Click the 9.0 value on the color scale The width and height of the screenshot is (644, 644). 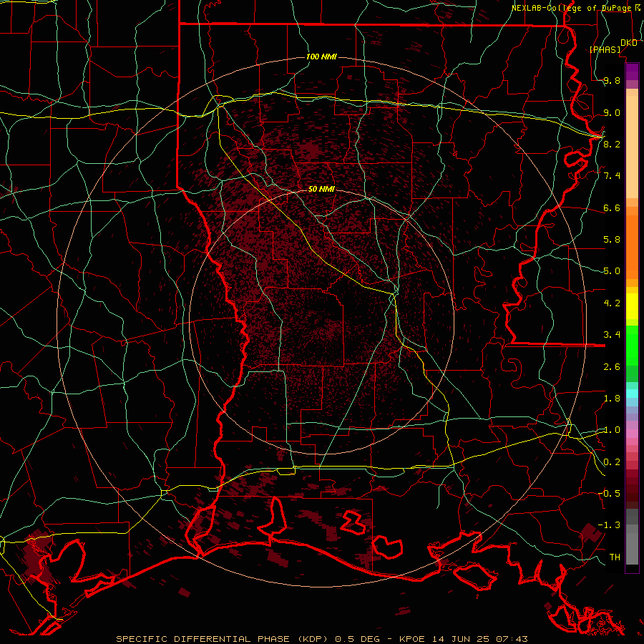click(x=612, y=112)
